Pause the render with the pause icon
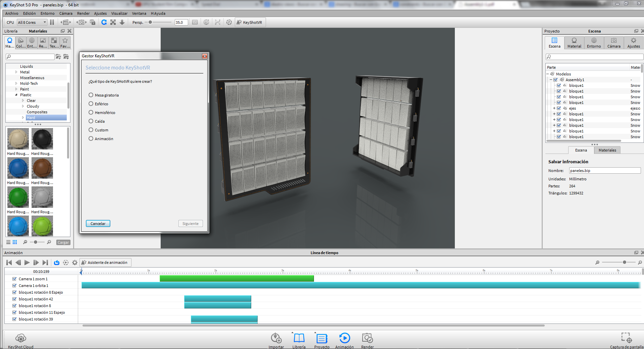Screen dimensions: 644x349 tap(52, 22)
